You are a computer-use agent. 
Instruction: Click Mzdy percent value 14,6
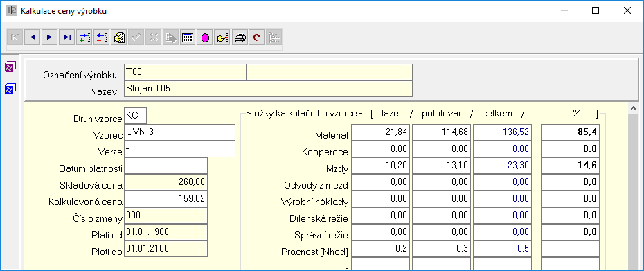click(x=570, y=166)
